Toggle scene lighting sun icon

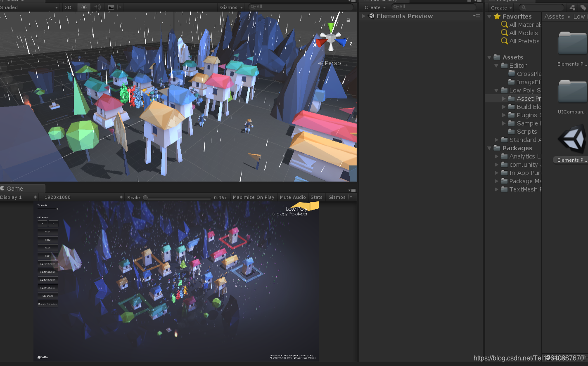point(84,7)
